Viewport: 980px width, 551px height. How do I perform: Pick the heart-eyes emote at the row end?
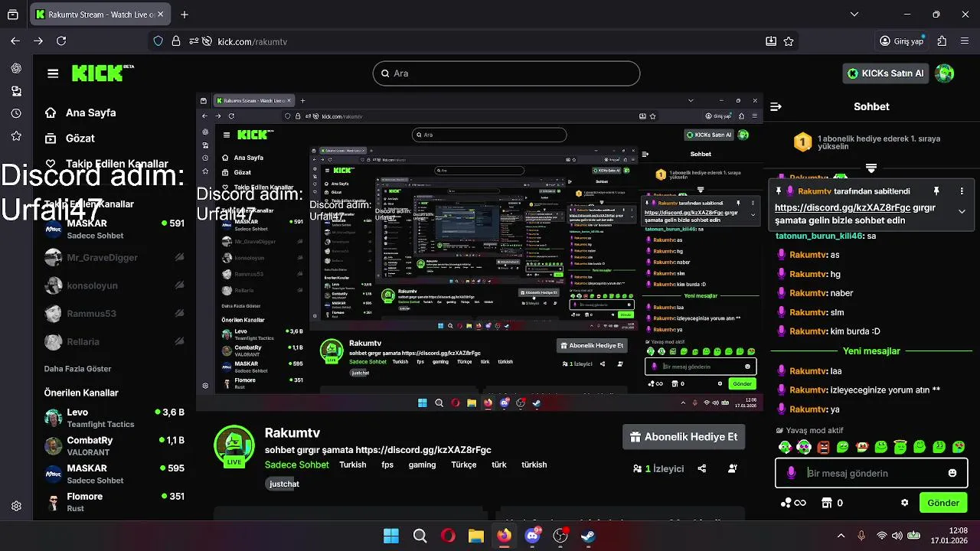(x=958, y=447)
